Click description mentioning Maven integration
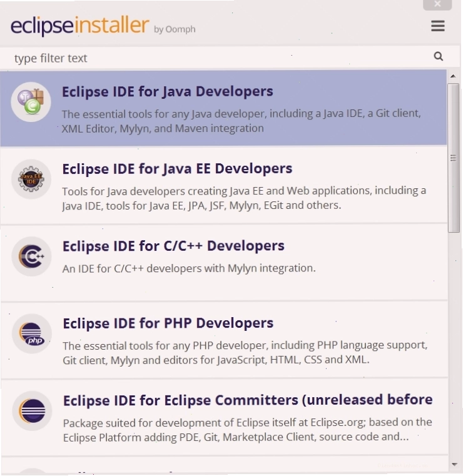This screenshot has width=463, height=476. [x=242, y=121]
